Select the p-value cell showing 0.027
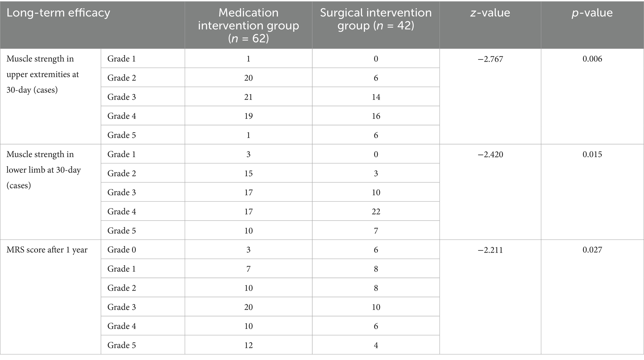The width and height of the screenshot is (644, 360). click(592, 250)
